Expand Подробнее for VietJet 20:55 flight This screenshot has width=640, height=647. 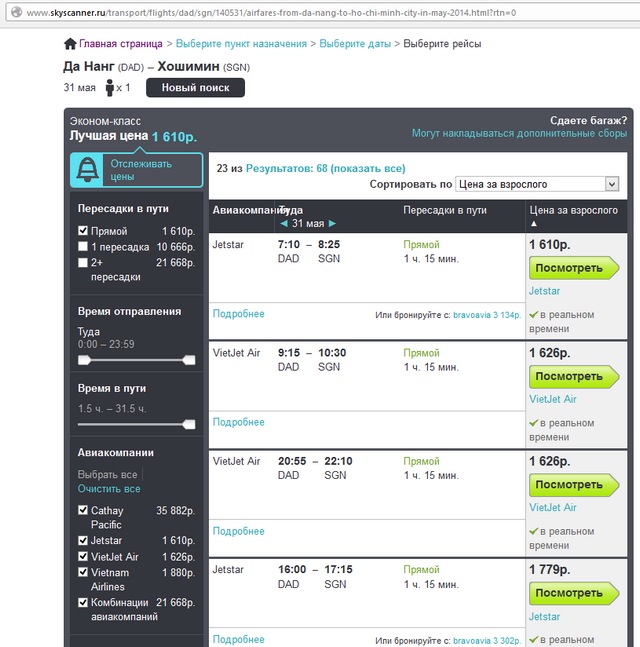click(239, 531)
